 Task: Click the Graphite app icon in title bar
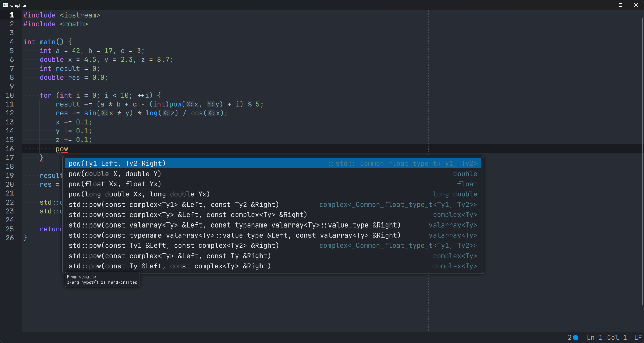click(x=5, y=5)
